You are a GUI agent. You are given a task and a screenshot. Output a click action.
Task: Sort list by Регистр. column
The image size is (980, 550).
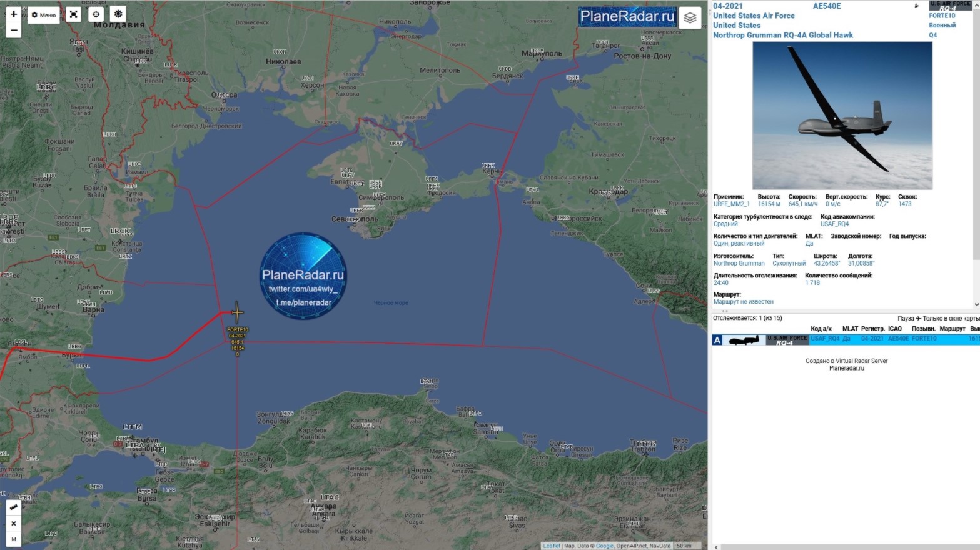[x=872, y=329]
